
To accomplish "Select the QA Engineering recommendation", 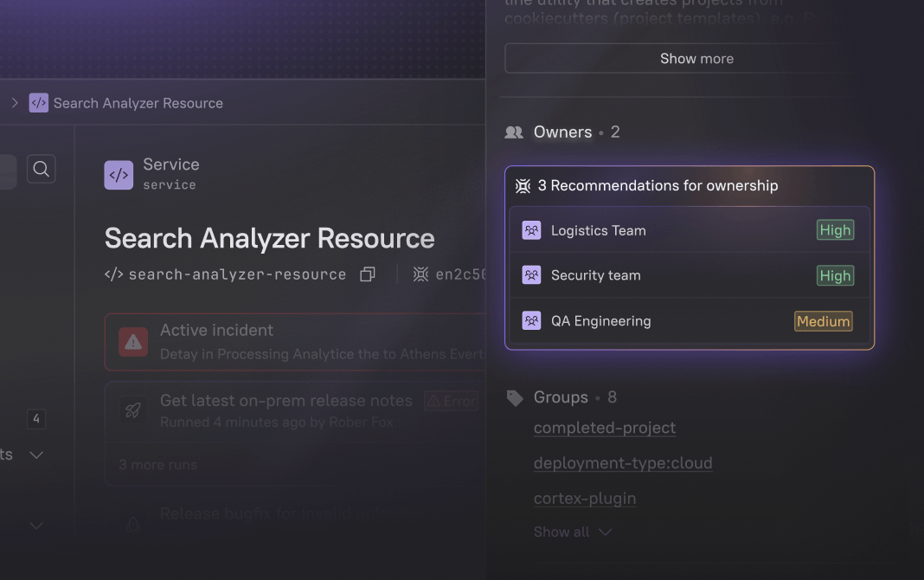I will [690, 321].
